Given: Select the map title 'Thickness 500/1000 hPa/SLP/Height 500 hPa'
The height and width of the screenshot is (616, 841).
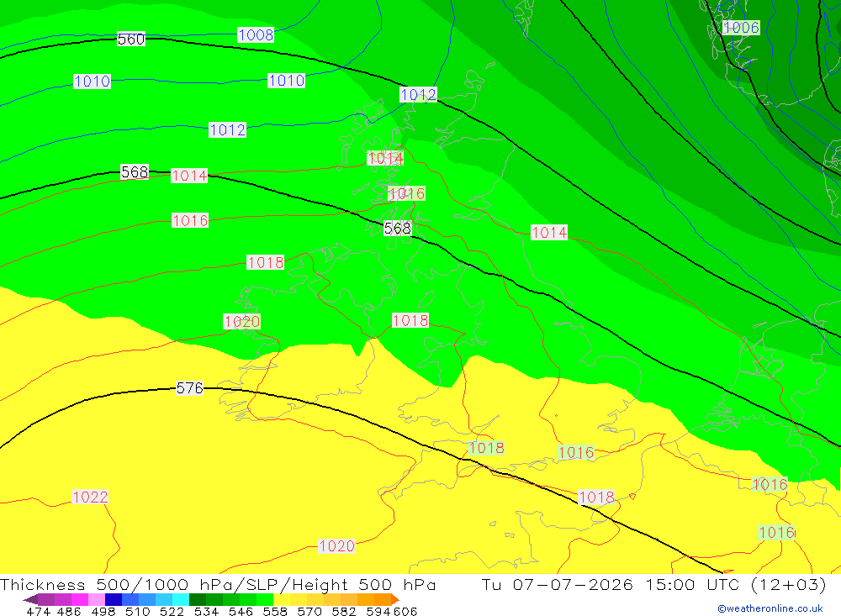Looking at the screenshot, I should point(218,584).
